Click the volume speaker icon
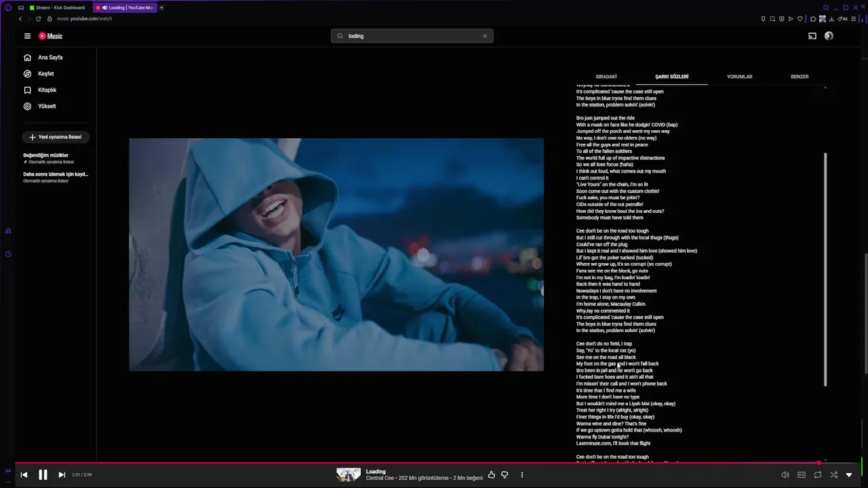 point(785,475)
